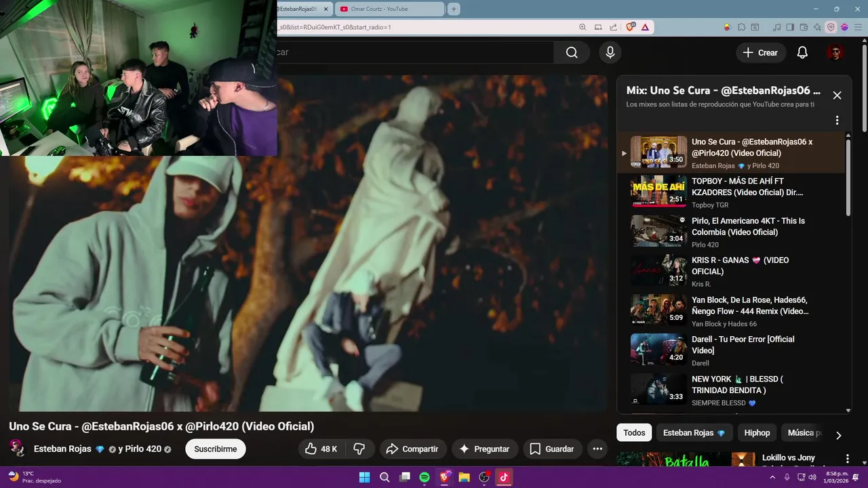Open the weather widget showing 13°C

click(x=33, y=477)
